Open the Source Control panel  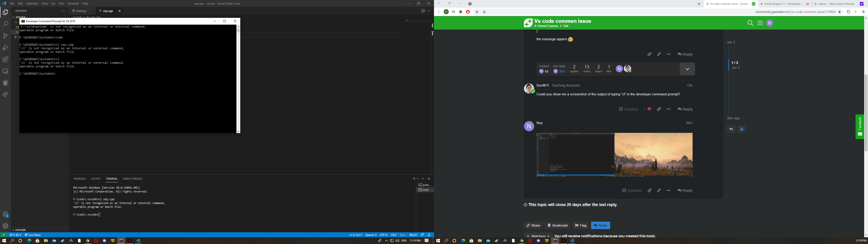[x=5, y=35]
